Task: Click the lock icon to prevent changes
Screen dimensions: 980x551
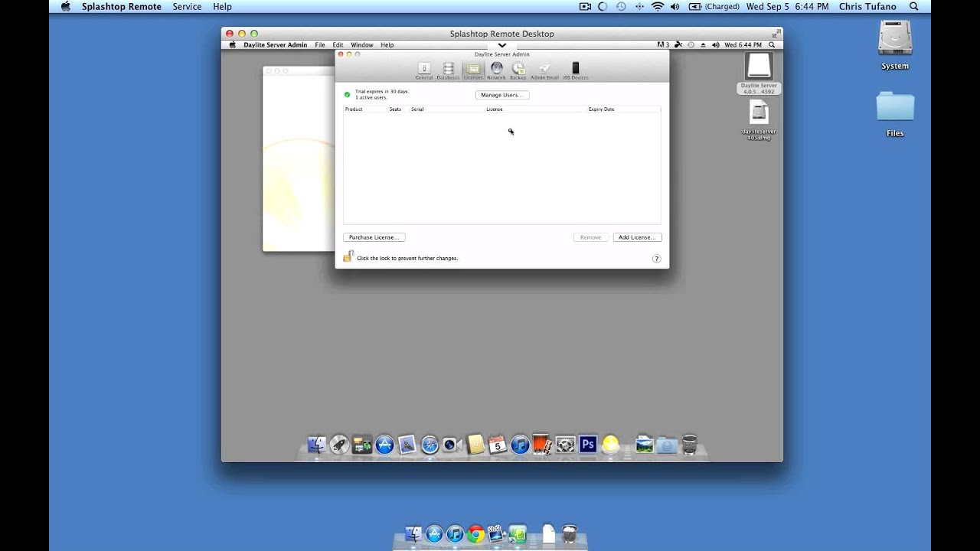Action: [348, 256]
